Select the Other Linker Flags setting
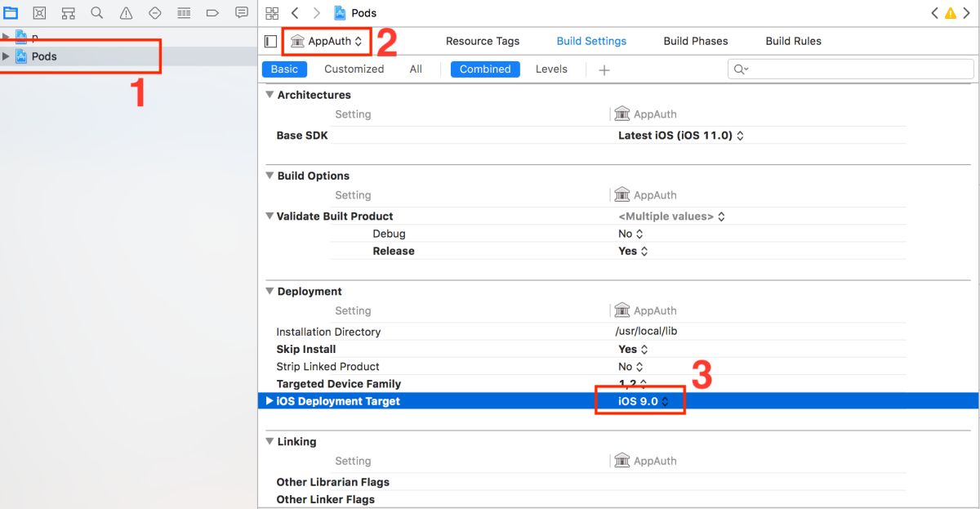980x509 pixels. [325, 499]
